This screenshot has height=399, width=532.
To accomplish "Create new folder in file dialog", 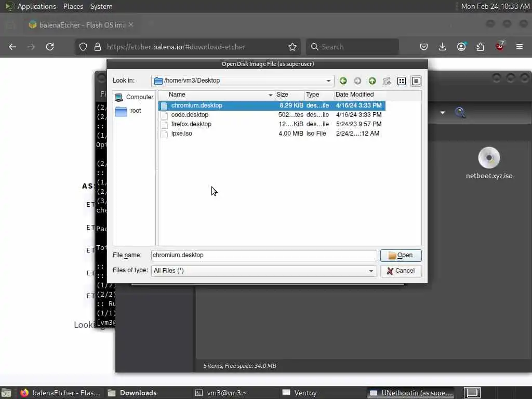I will [x=387, y=81].
